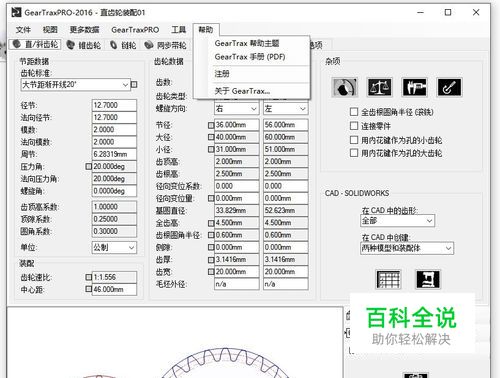Check 用内花键作为孔的小齿轮
This screenshot has height=378, width=500.
click(354, 140)
